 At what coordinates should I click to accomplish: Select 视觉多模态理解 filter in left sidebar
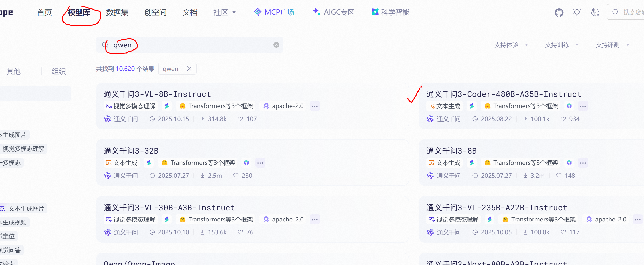coord(24,149)
